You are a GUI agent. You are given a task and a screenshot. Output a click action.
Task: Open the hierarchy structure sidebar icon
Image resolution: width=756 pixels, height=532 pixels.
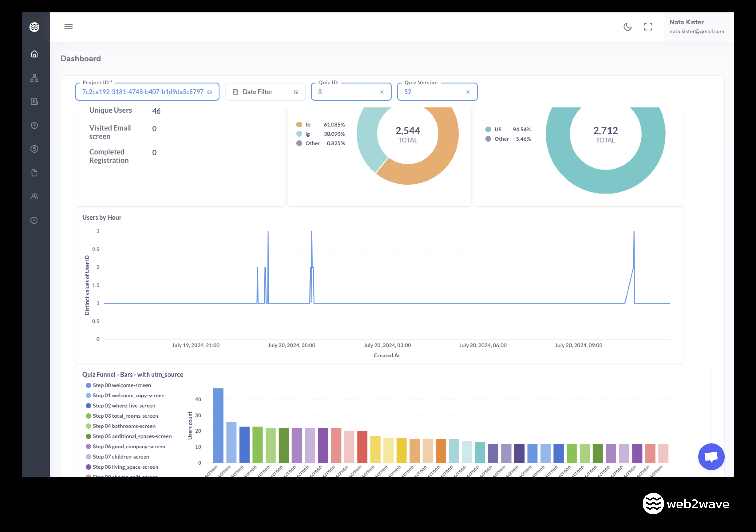[34, 78]
